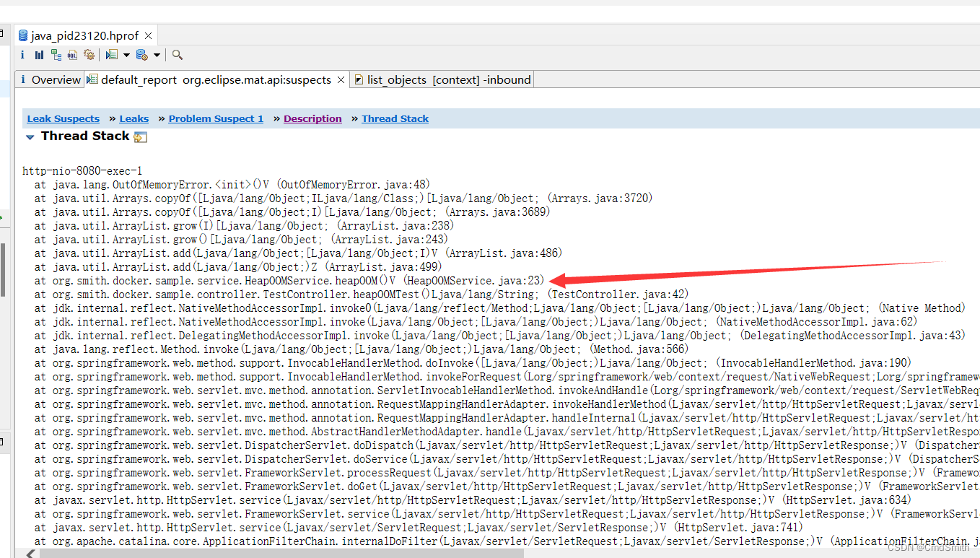Click the DispatcherServlet.doDispatch stack line
Image resolution: width=980 pixels, height=558 pixels.
[507, 445]
